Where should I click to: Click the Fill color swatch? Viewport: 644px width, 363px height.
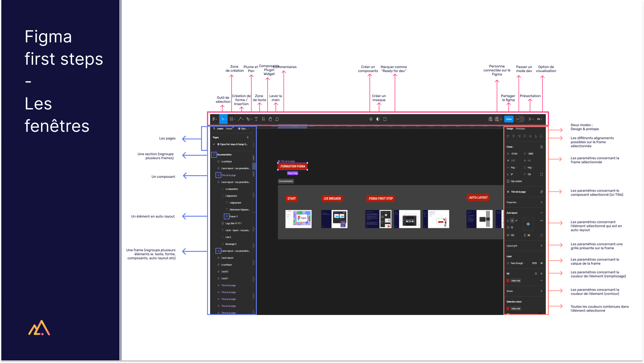click(x=508, y=281)
